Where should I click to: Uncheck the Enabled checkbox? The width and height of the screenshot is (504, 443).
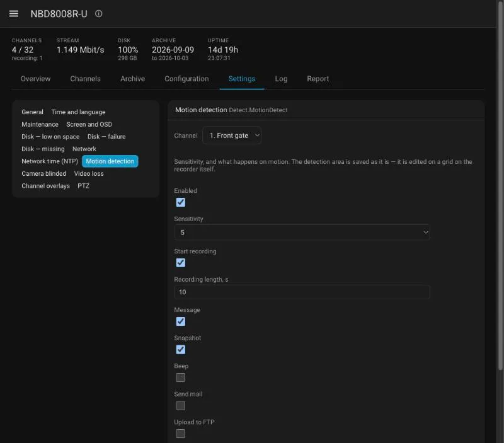pos(181,202)
